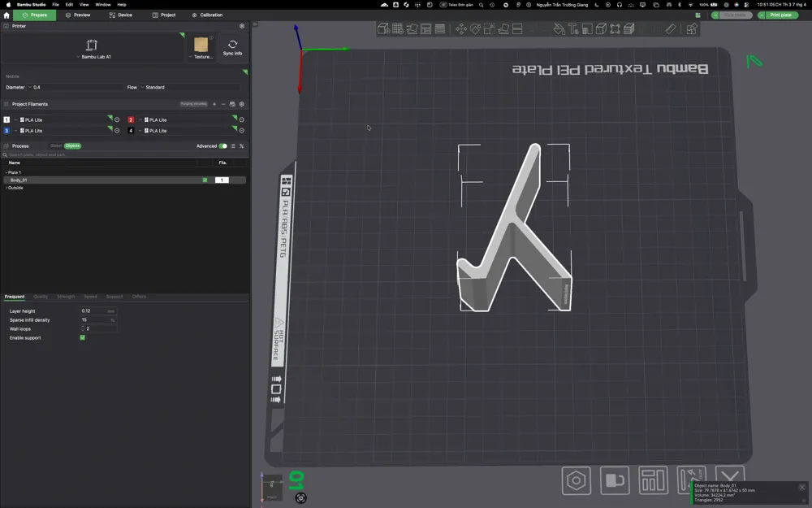Switch Process settings to the Objects scope
Screen dimensions: 812x508
click(x=72, y=145)
